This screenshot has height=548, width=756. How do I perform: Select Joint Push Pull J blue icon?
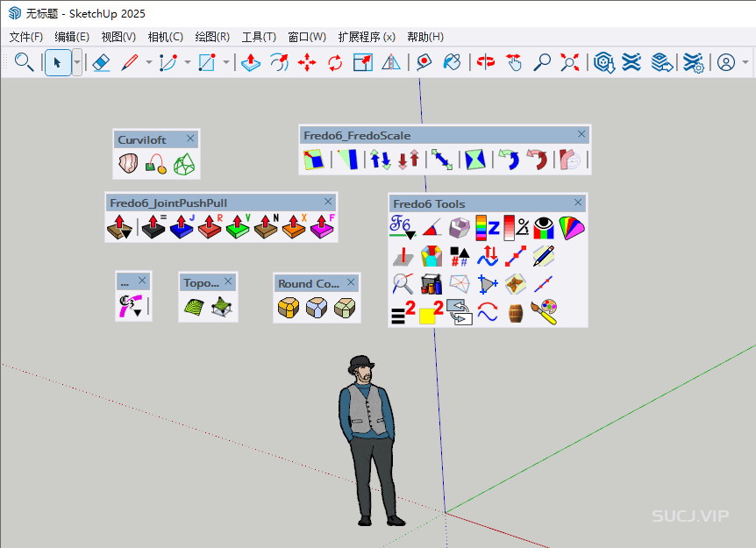pyautogui.click(x=182, y=226)
